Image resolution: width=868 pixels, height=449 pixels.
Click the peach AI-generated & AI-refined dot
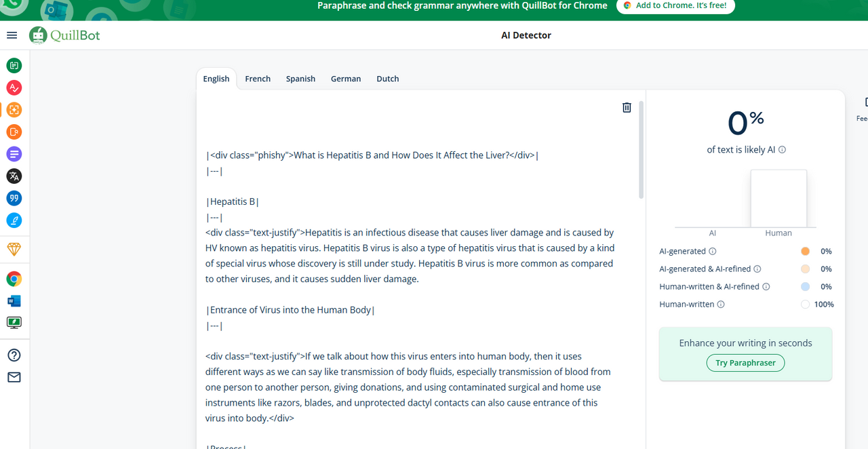point(805,269)
